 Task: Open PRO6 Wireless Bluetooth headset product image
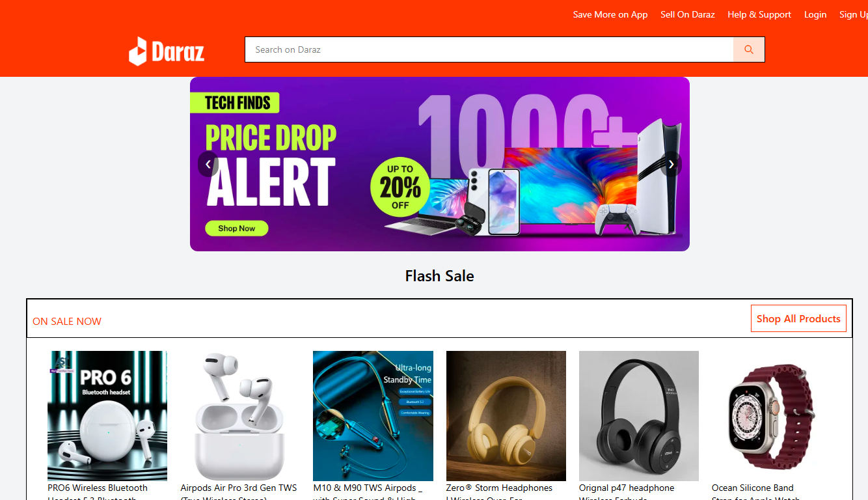click(107, 416)
